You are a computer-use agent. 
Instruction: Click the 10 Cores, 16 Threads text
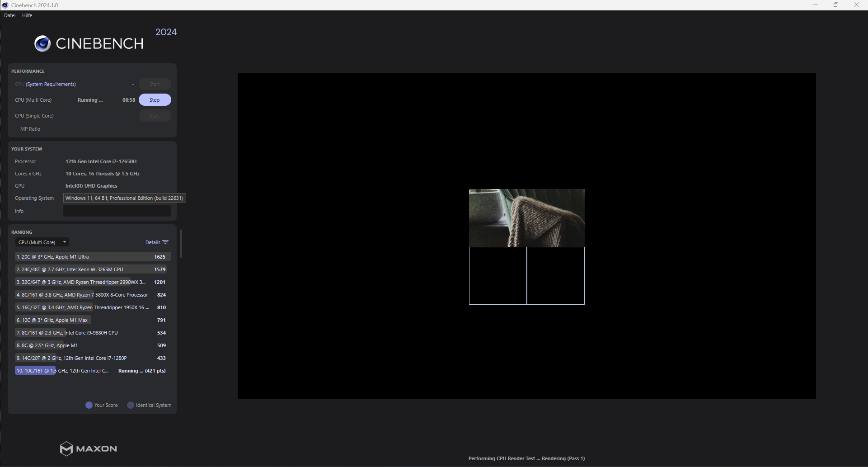(x=103, y=174)
